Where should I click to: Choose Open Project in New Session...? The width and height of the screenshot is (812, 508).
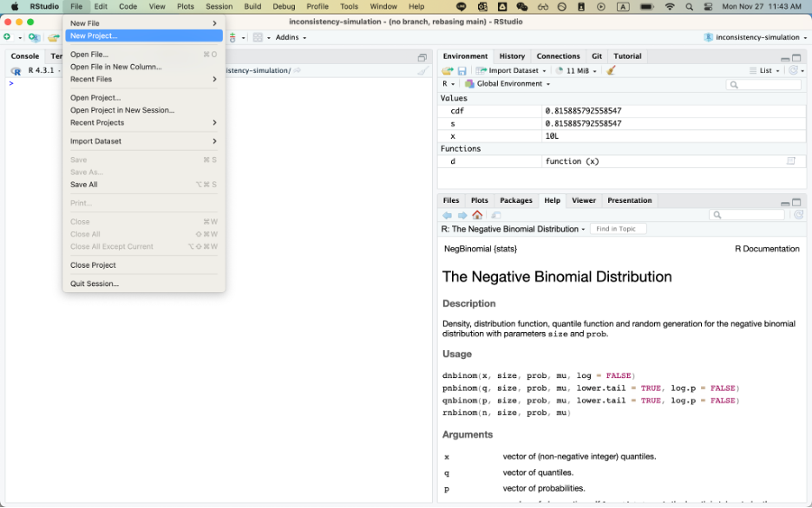(143, 110)
